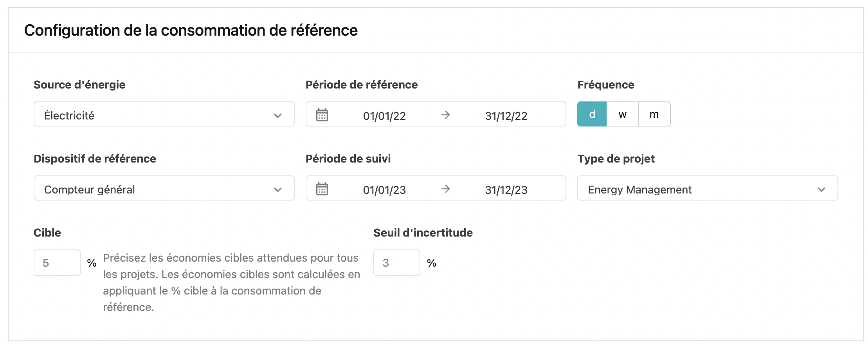The height and width of the screenshot is (347, 868).
Task: Click the 'Seuil d'incertitude' label
Action: [423, 233]
